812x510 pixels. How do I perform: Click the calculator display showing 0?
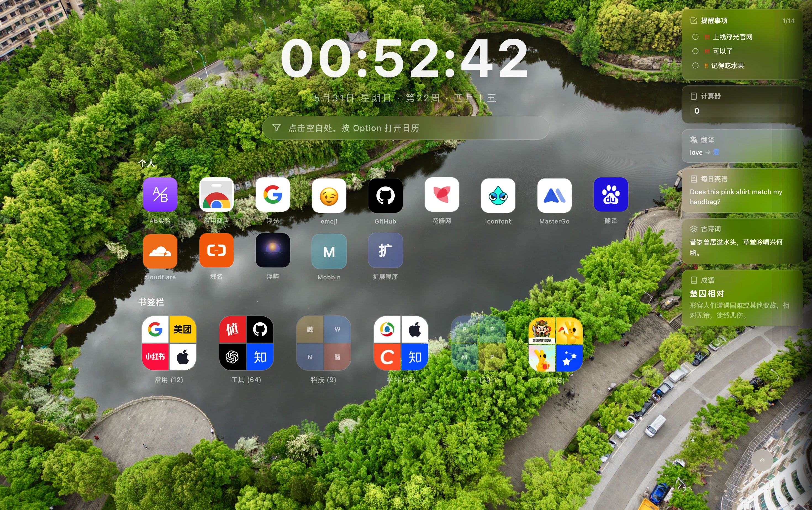pos(742,111)
